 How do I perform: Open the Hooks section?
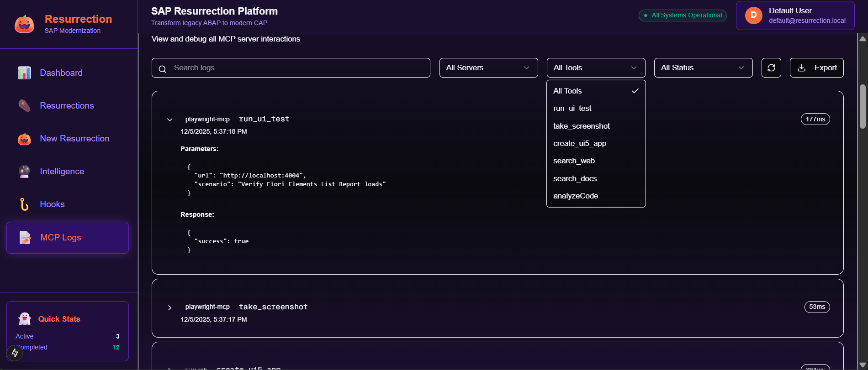68,204
